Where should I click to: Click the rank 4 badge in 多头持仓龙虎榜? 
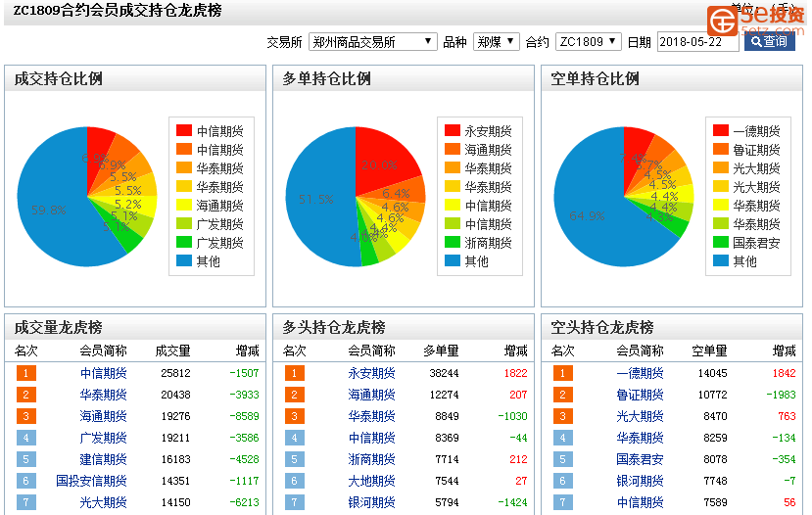pyautogui.click(x=294, y=438)
